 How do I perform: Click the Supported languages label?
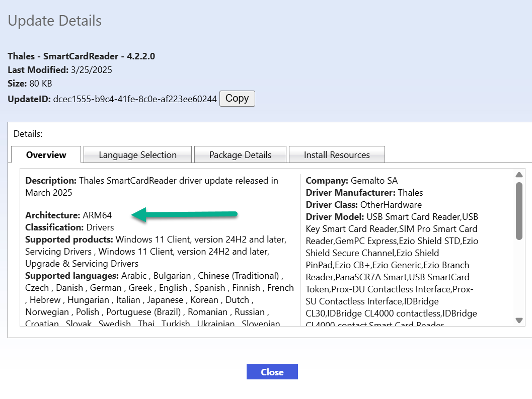72,276
